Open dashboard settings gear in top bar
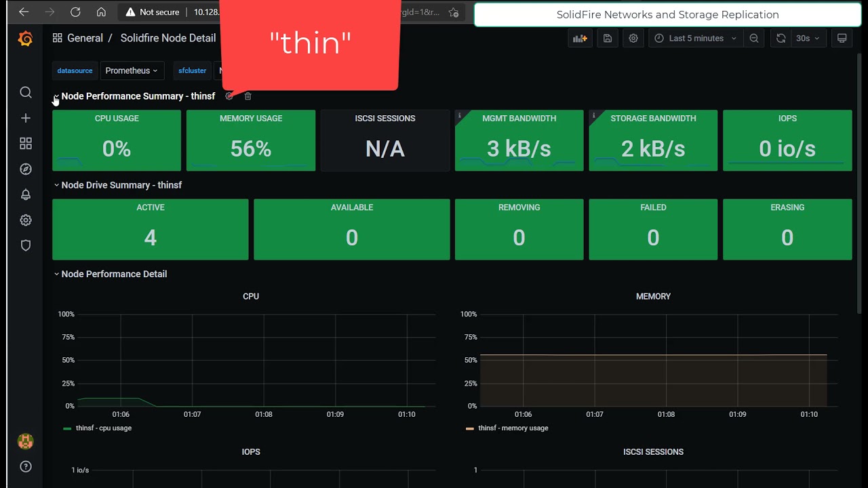This screenshot has width=868, height=488. click(633, 39)
